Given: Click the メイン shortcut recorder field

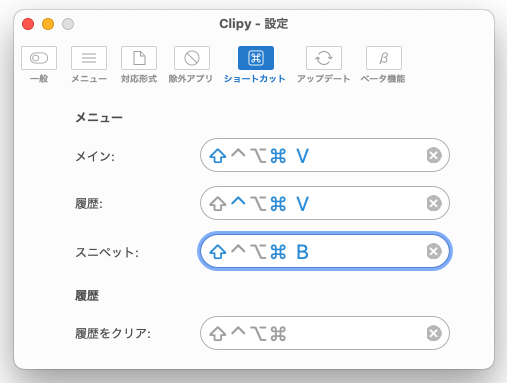Looking at the screenshot, I should pyautogui.click(x=325, y=155).
